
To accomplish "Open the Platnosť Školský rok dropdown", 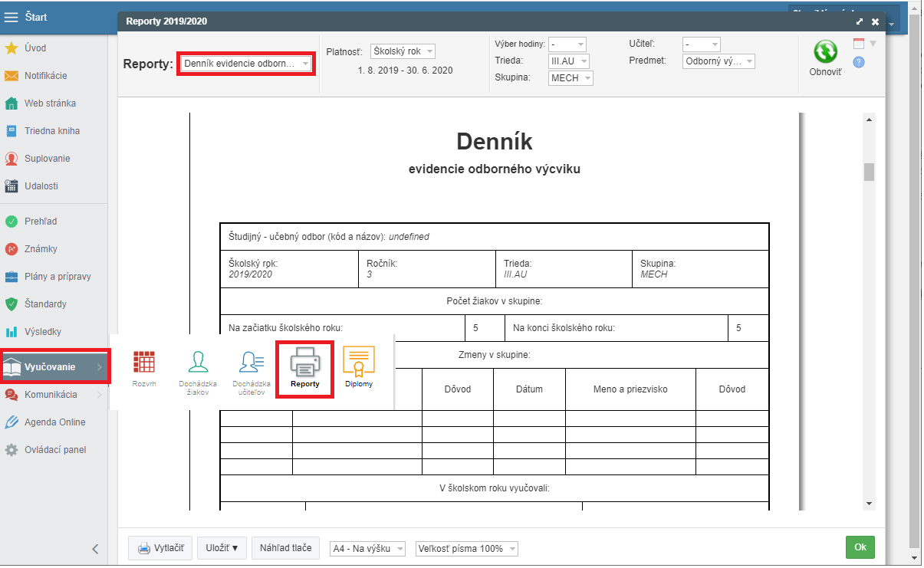I will tap(403, 51).
